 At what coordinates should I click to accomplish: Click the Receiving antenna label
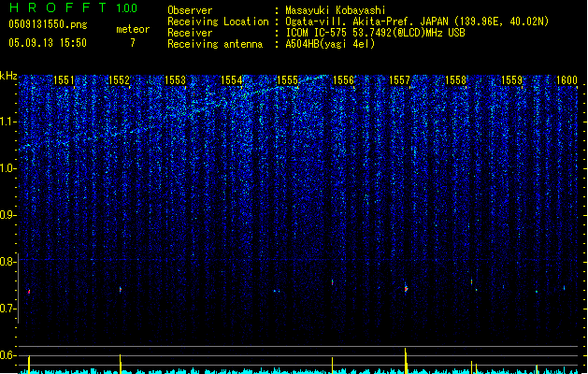point(215,44)
